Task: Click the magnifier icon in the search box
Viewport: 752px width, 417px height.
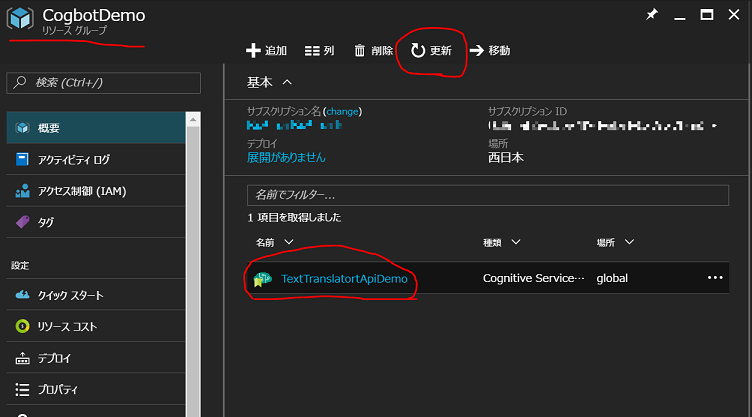Action: [x=20, y=82]
